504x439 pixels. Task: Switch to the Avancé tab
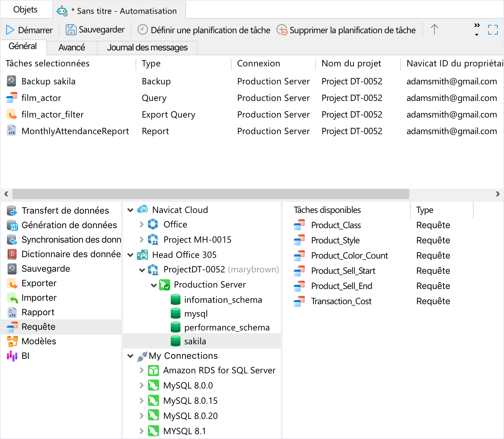click(72, 48)
